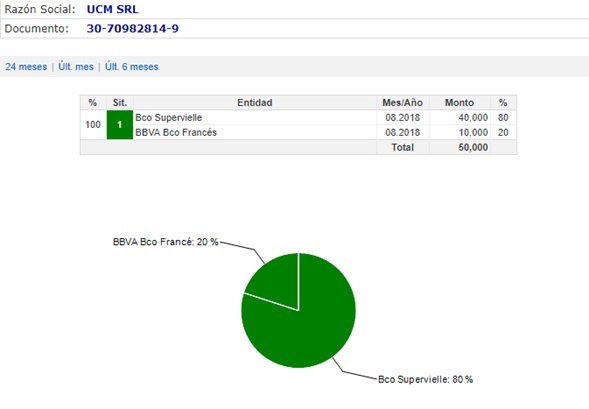Click the 10,000 amount cell
Image resolution: width=589 pixels, height=409 pixels.
coord(460,132)
